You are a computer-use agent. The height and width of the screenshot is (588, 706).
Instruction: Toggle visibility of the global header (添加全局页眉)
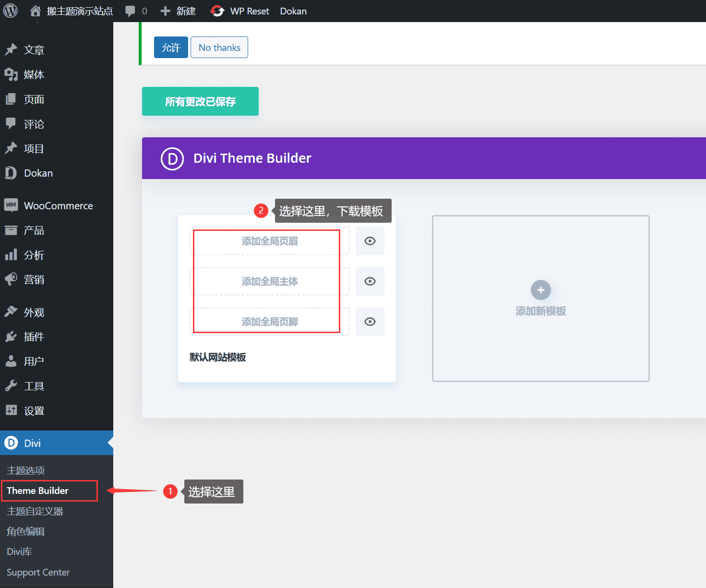click(370, 241)
